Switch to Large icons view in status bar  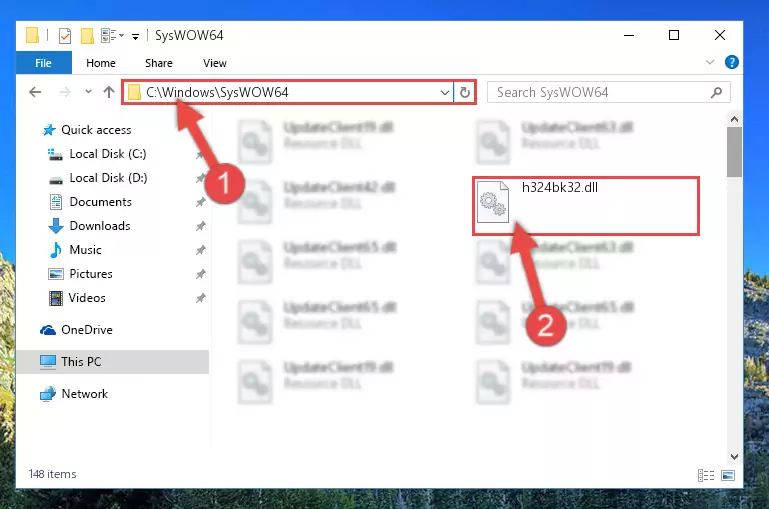point(728,475)
